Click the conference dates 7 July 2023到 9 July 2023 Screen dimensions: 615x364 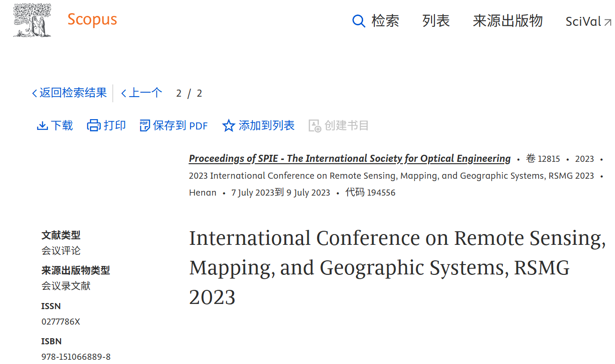click(x=281, y=193)
